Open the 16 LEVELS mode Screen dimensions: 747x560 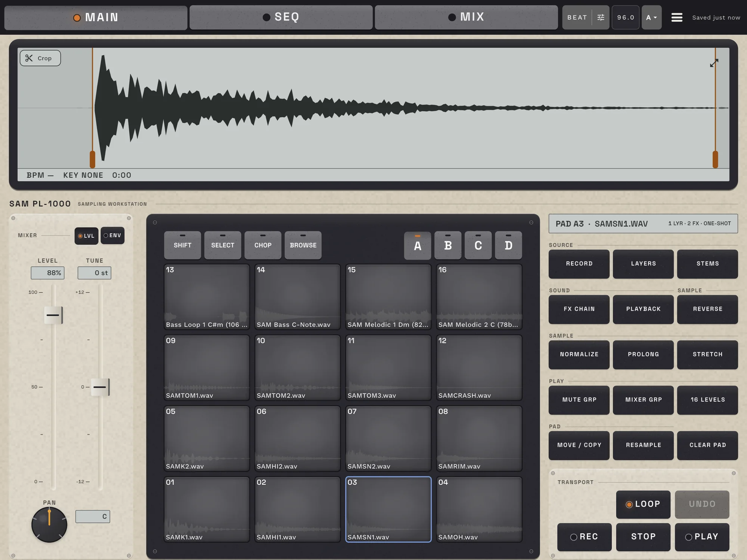(707, 400)
